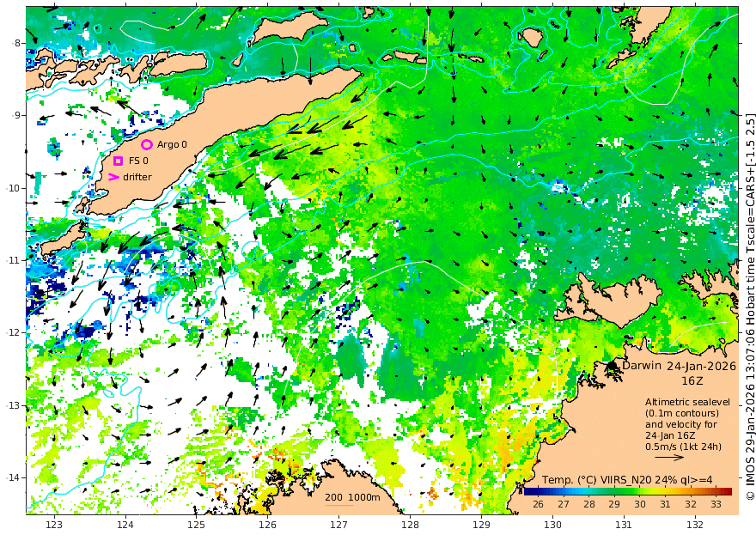Image resolution: width=756 pixels, height=541 pixels.
Task: Click longitude axis label '127'
Action: 338,525
